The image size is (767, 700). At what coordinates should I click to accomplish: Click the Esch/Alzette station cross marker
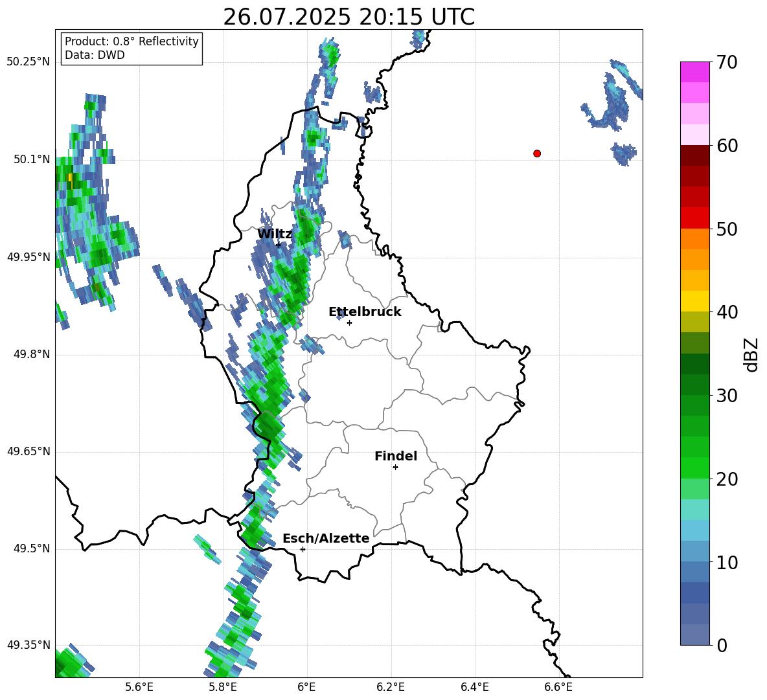tap(303, 549)
